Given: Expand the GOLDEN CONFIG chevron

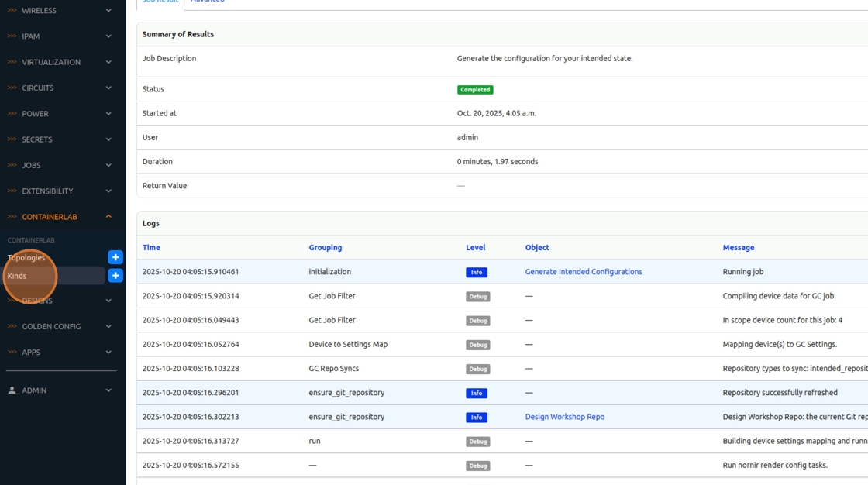Looking at the screenshot, I should 108,327.
